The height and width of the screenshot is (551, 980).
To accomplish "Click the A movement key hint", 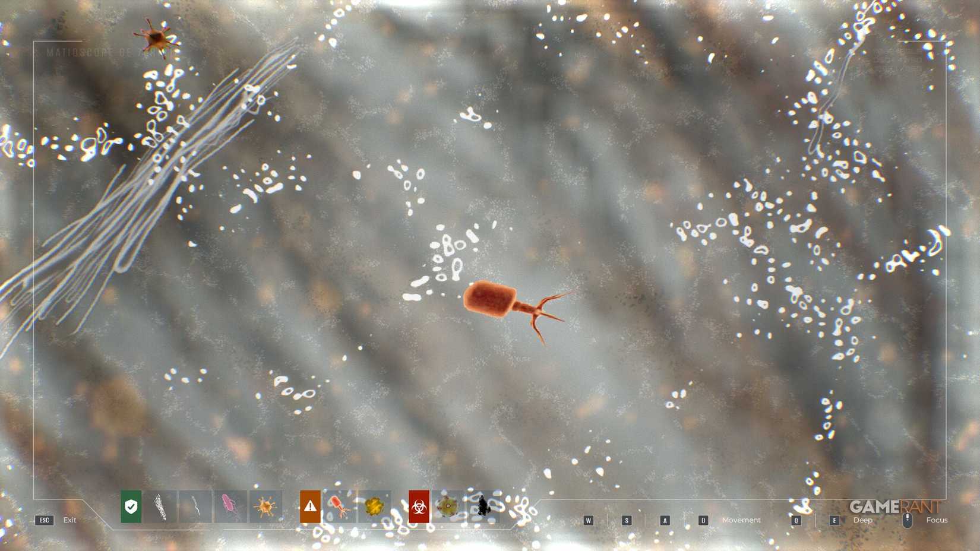I will coord(665,520).
